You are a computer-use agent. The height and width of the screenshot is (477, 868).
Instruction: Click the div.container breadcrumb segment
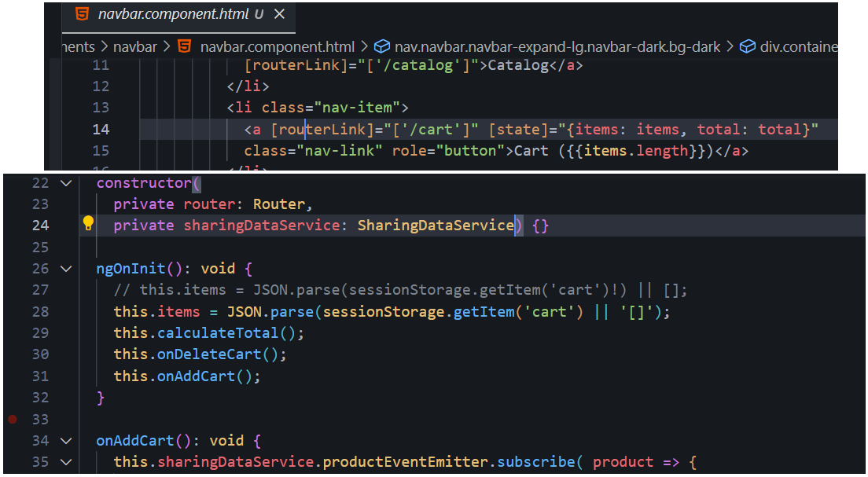[798, 46]
